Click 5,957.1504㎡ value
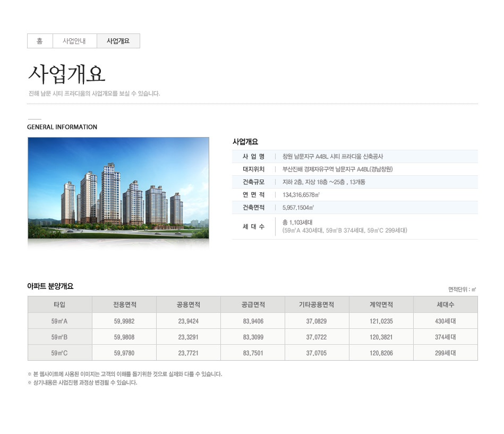This screenshot has height=434, width=504. [298, 207]
